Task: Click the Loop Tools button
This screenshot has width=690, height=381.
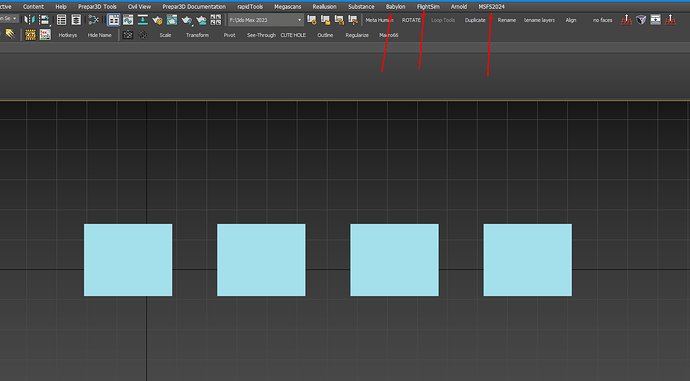Action: [443, 20]
